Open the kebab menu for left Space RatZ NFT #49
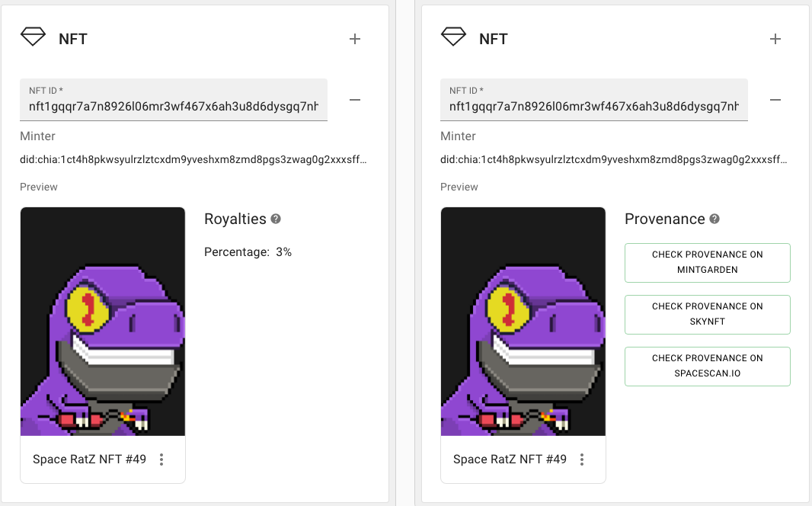Image resolution: width=812 pixels, height=506 pixels. (161, 460)
